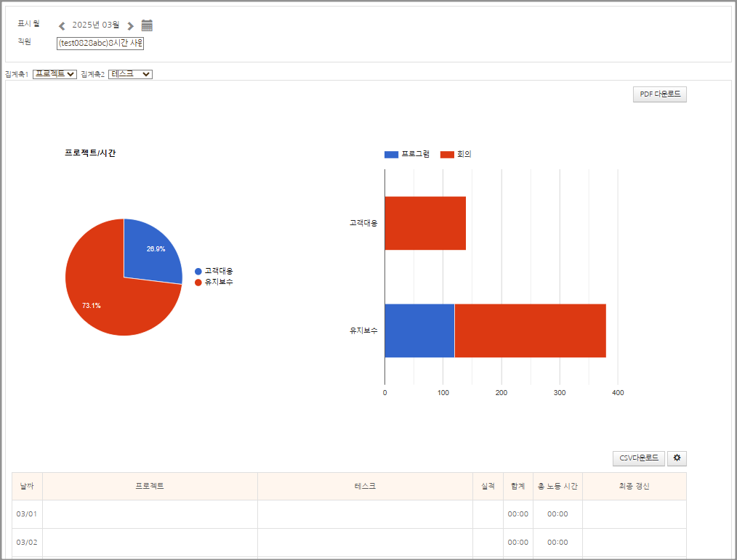
Task: Go to previous month with left arrow
Action: tap(62, 26)
